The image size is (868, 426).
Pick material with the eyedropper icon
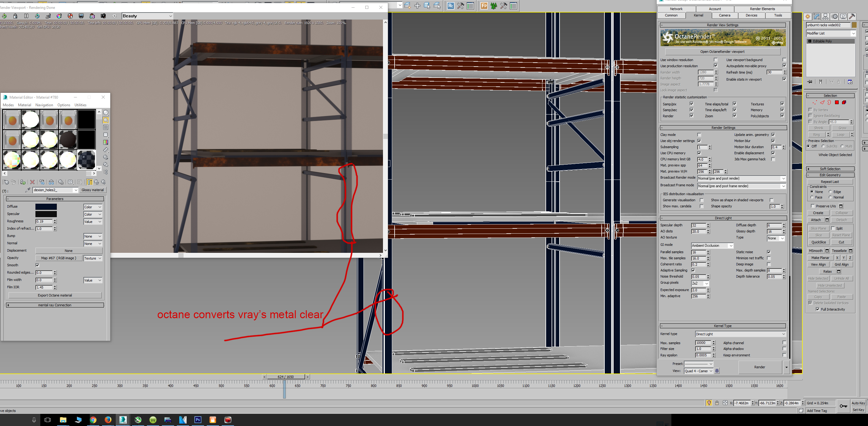point(27,190)
